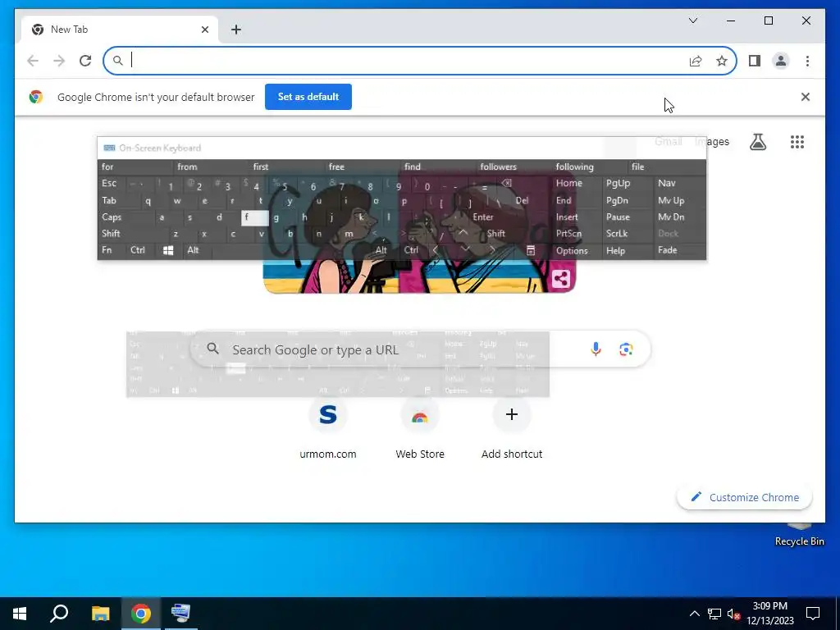Open the Chrome three-dot menu
The image size is (840, 630).
coord(807,61)
